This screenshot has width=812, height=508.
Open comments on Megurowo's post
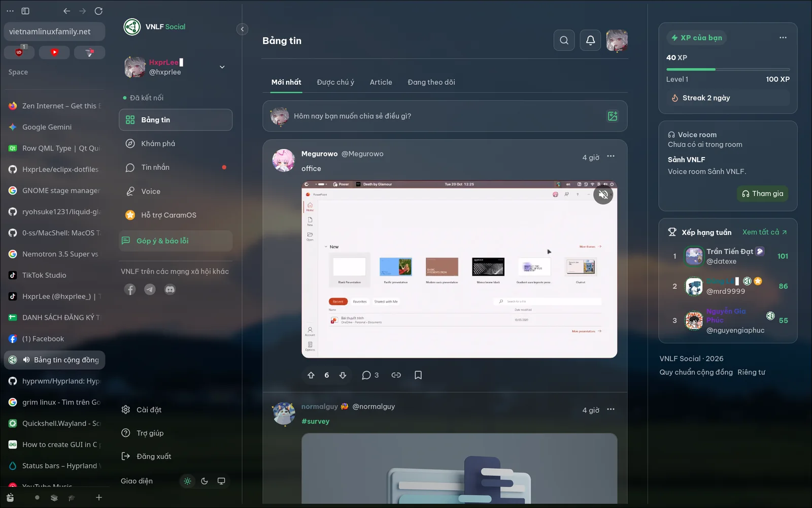point(370,375)
